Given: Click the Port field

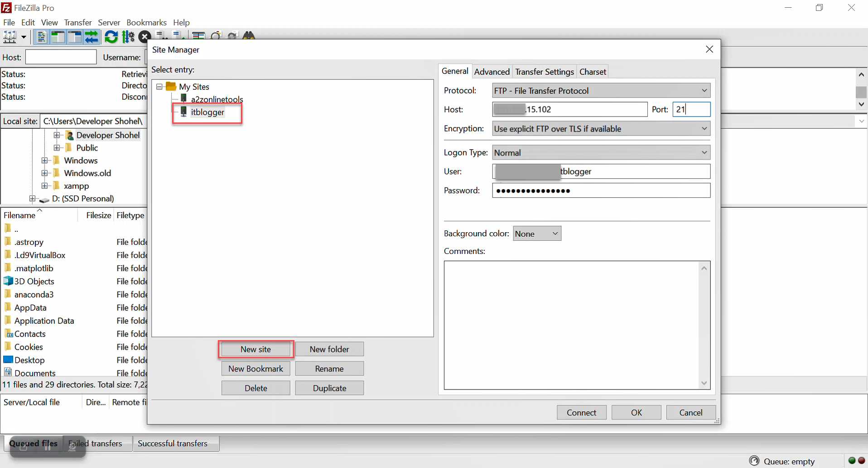Looking at the screenshot, I should click(691, 109).
